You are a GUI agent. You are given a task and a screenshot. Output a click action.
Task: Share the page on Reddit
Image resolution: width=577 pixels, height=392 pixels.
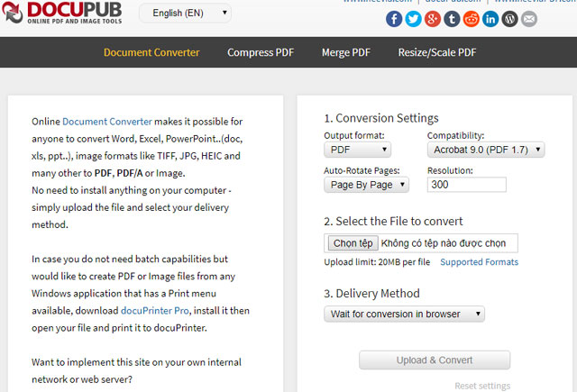tap(471, 19)
